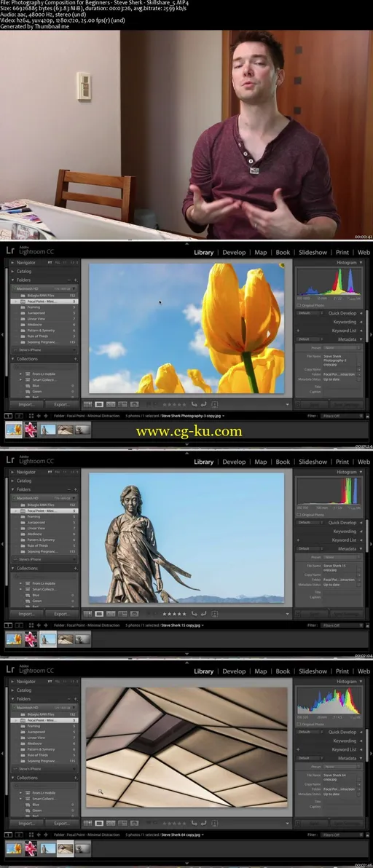Viewport: 373px width, 868px height.
Task: Choose FIT zoom option in tulip frame Navigator
Action: click(x=50, y=262)
